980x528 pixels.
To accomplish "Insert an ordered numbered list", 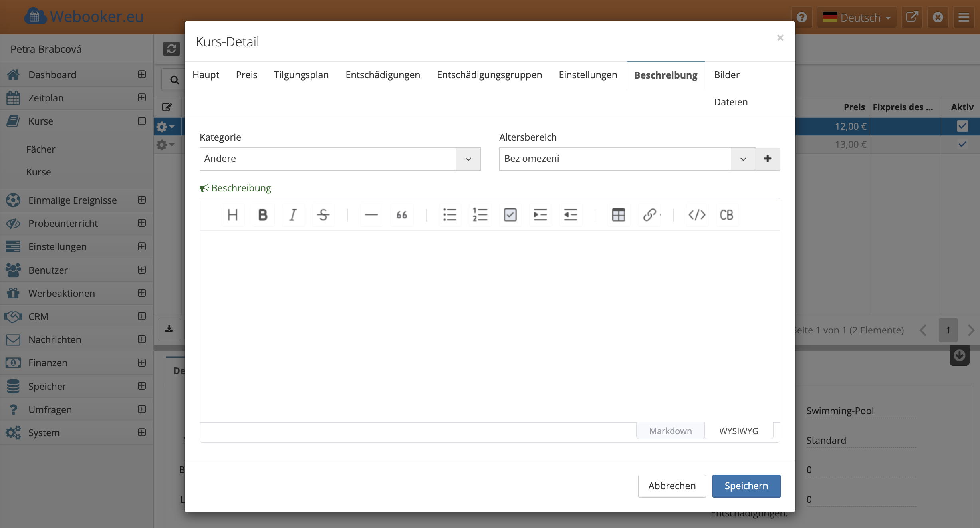I will [480, 215].
